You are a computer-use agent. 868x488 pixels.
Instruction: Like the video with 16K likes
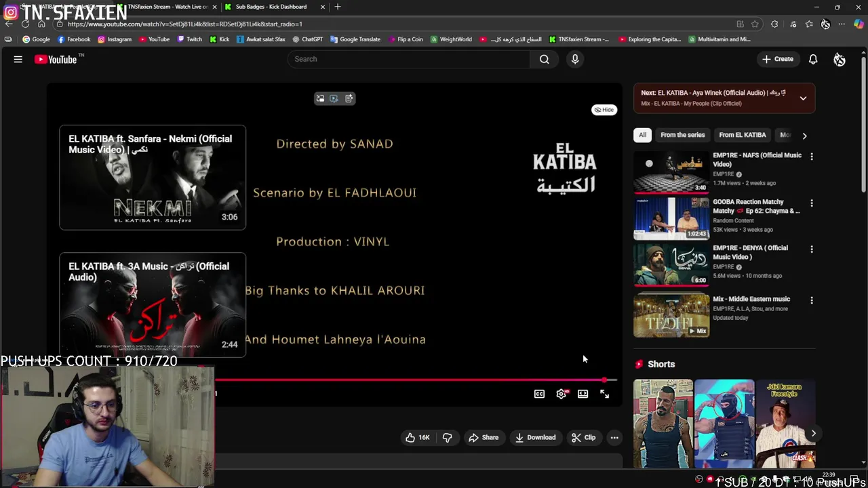coord(417,437)
